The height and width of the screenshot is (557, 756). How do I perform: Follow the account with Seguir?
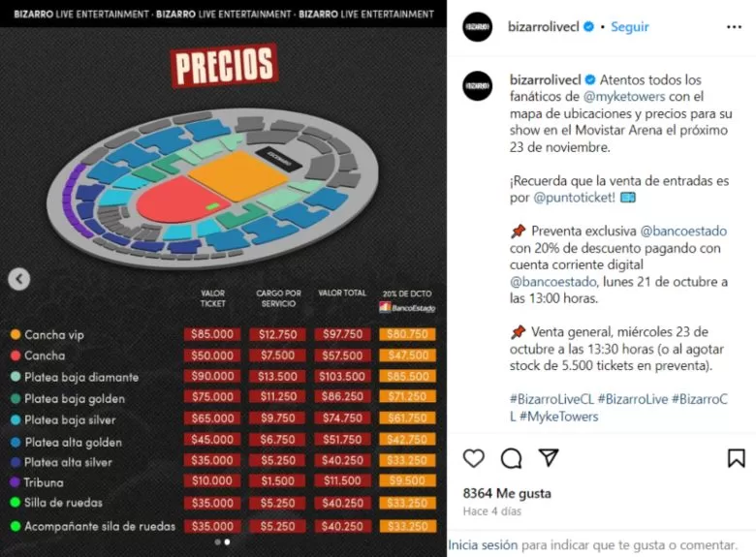click(630, 27)
